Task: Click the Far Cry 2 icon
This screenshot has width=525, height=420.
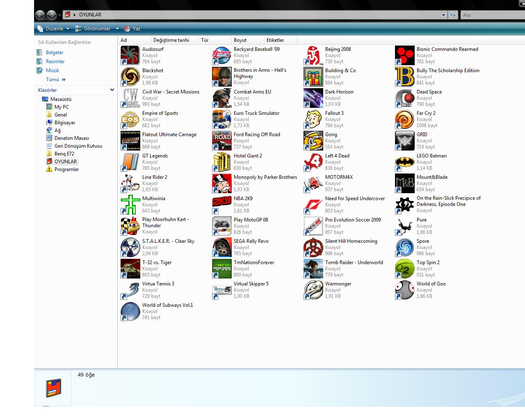Action: tap(405, 119)
